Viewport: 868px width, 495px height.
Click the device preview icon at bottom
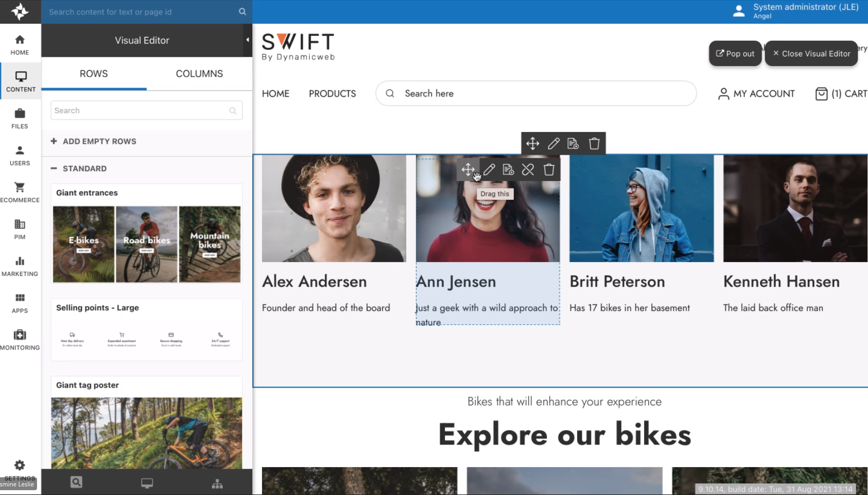(147, 483)
